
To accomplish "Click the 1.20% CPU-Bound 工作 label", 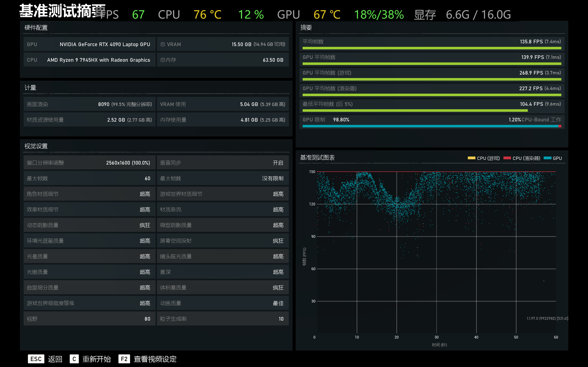I will pyautogui.click(x=535, y=120).
